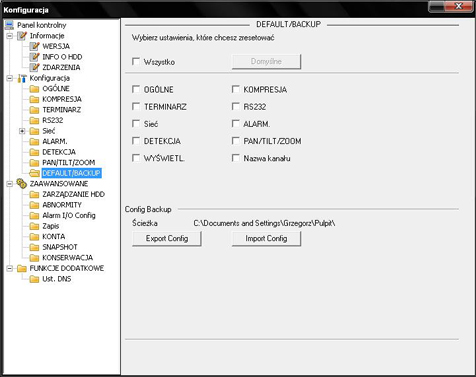Tick the KOMPRESJA checkbox

[x=236, y=89]
